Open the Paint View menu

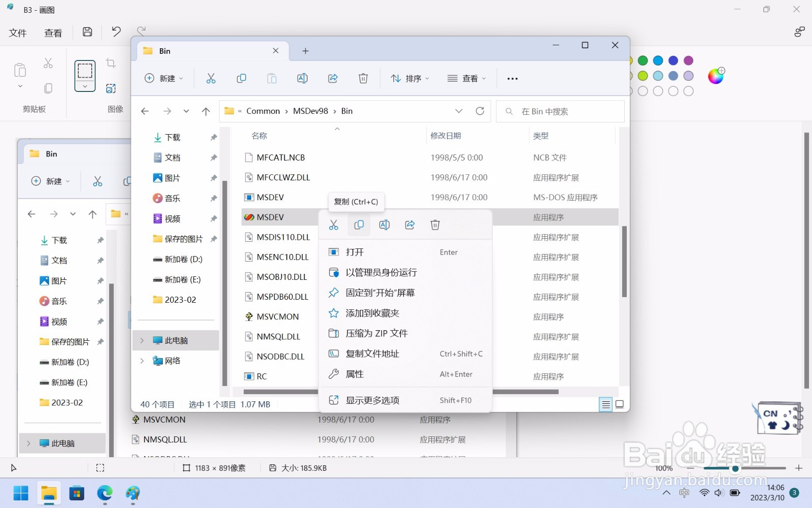[x=53, y=33]
